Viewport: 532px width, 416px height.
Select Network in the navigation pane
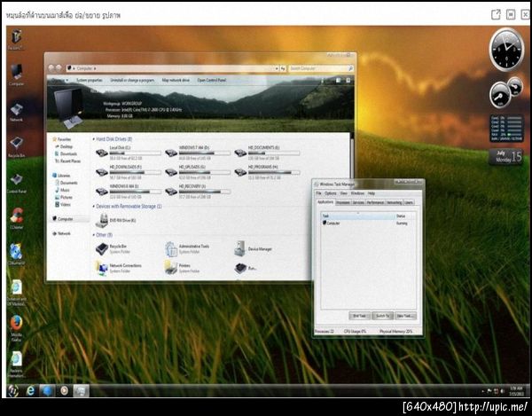point(61,233)
